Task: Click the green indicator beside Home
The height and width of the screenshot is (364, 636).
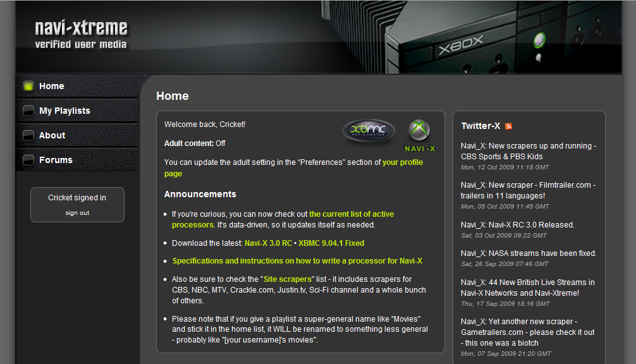Action: coord(28,86)
